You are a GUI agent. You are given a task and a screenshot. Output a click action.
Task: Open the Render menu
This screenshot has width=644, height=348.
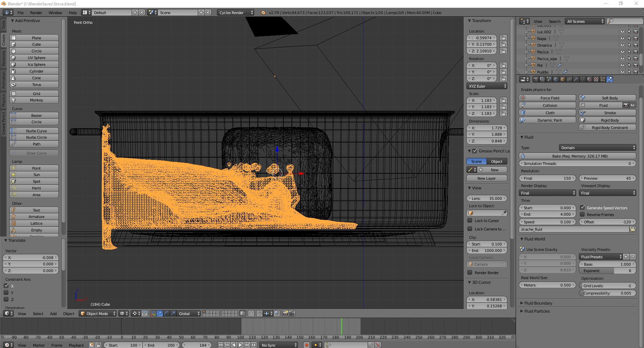[x=36, y=12]
